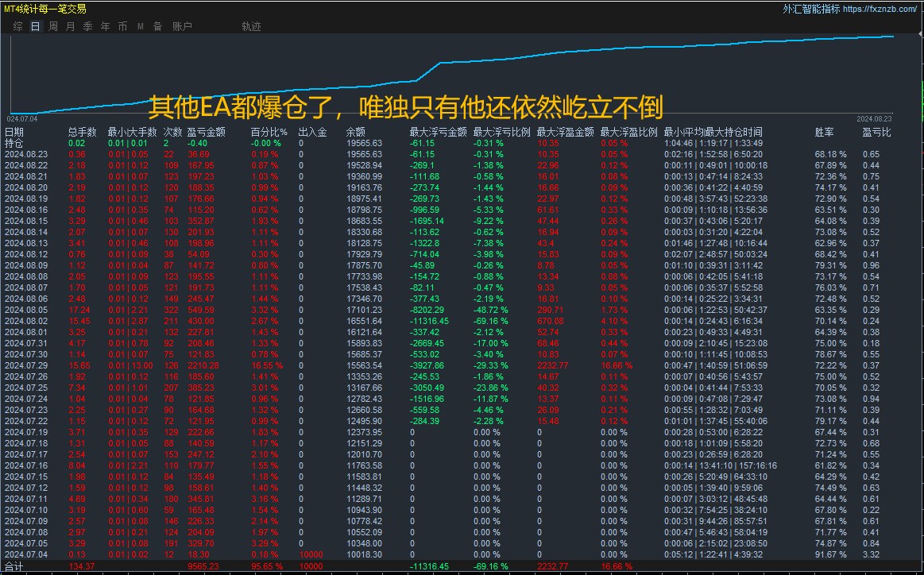Open the 轨迹 (track) tab
Viewport: 924px width, 575px height.
coord(251,26)
